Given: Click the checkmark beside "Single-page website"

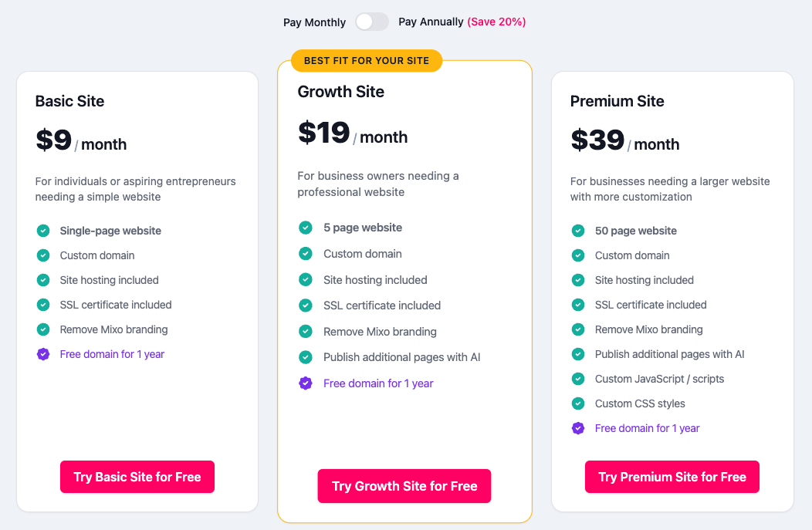Looking at the screenshot, I should tap(43, 231).
